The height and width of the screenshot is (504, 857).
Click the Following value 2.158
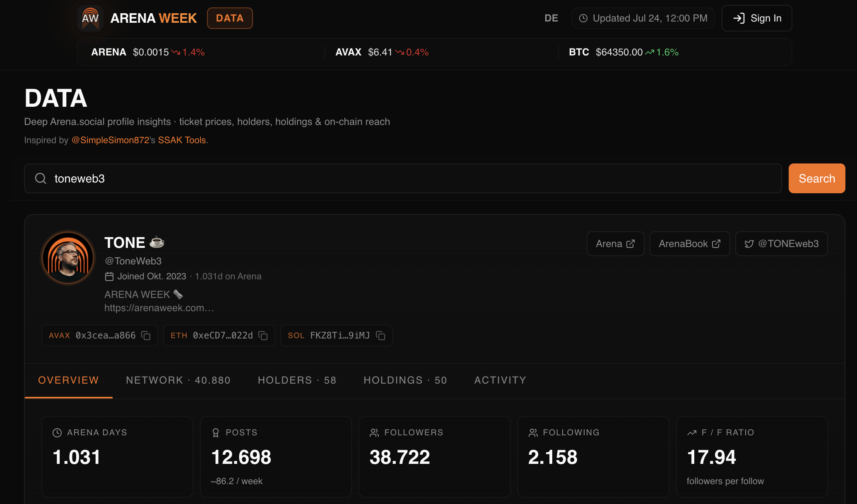tap(553, 457)
